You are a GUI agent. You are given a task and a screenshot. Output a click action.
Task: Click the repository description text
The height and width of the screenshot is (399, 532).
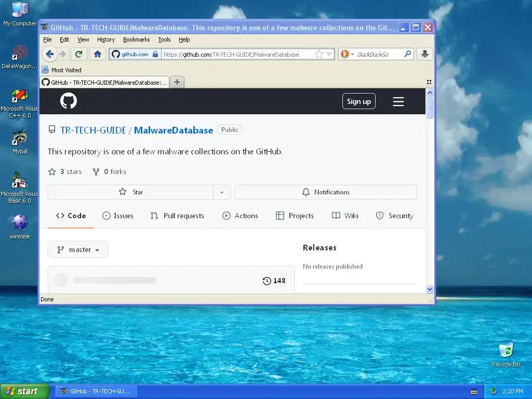click(x=165, y=152)
